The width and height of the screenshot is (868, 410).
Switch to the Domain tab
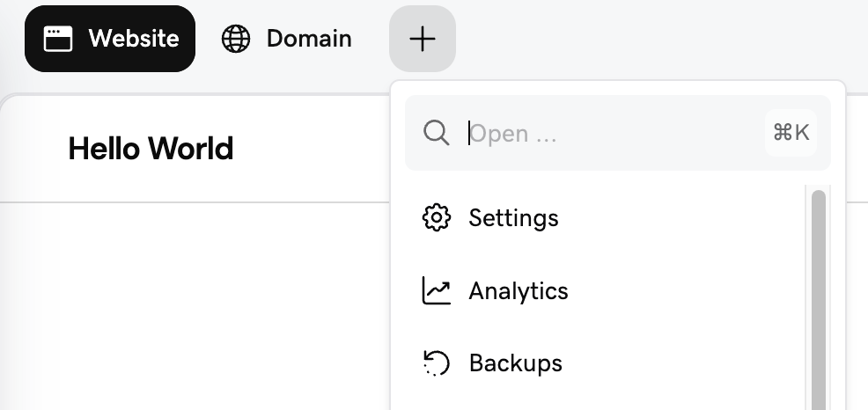tap(287, 39)
